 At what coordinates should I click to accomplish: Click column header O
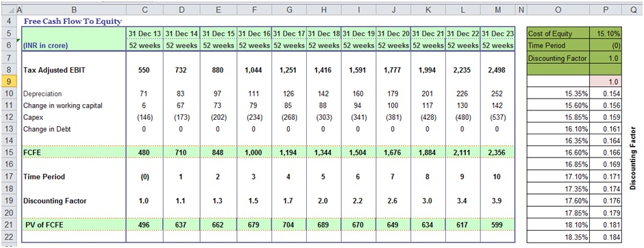click(x=558, y=10)
